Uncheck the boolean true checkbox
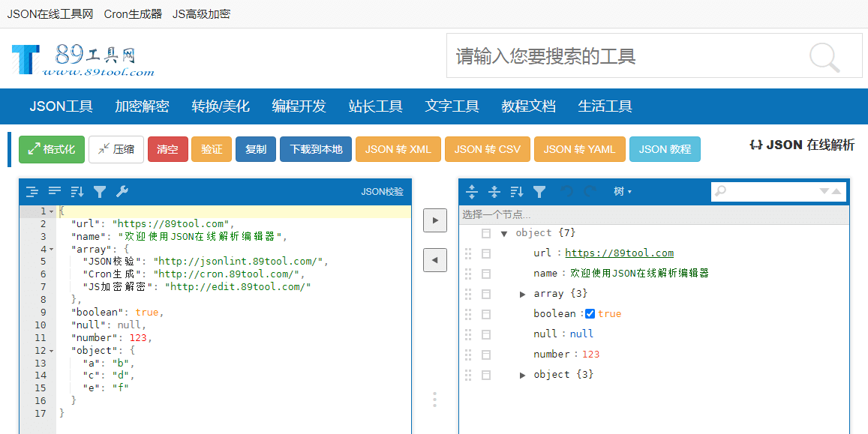868x434 pixels. (x=590, y=314)
